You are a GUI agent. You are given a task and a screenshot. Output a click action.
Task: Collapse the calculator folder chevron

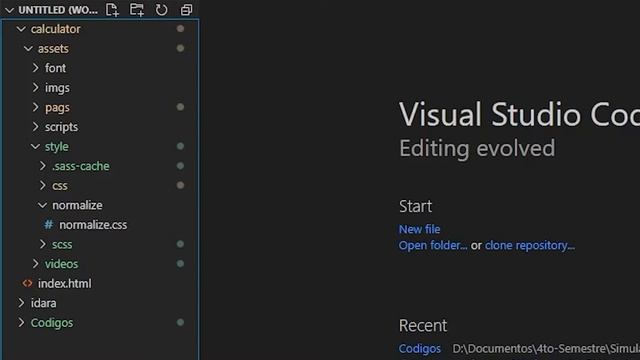pos(21,29)
